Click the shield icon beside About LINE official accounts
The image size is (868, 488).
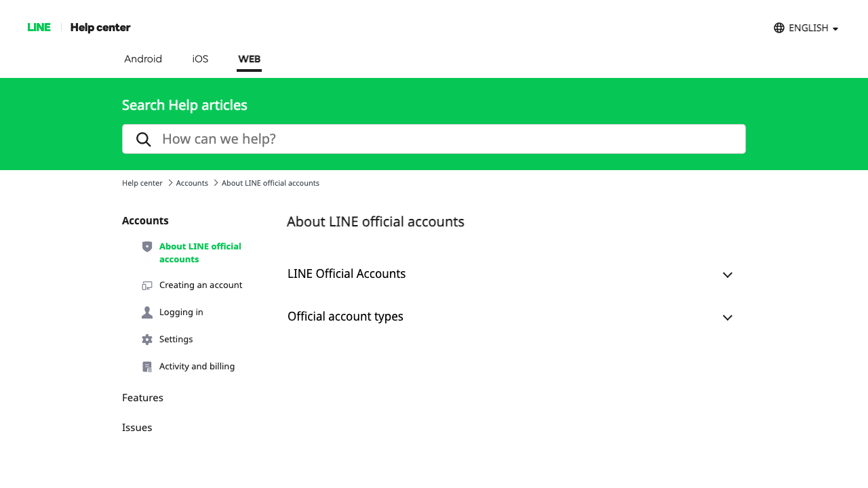147,247
